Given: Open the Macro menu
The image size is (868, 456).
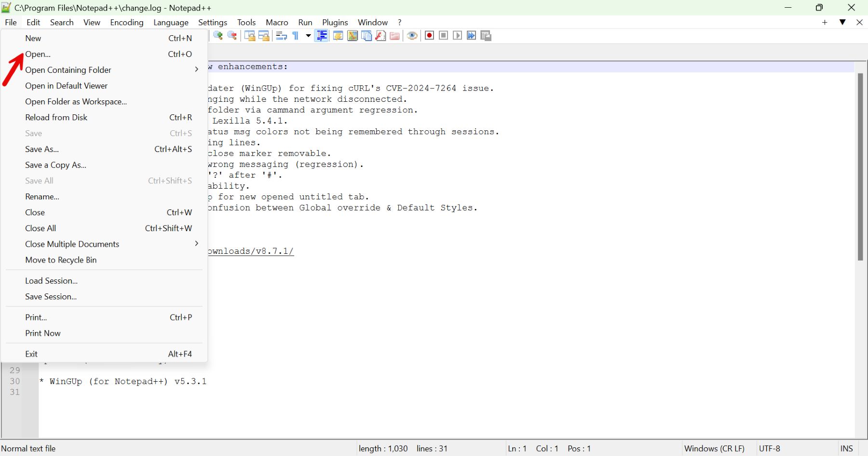Looking at the screenshot, I should (277, 22).
